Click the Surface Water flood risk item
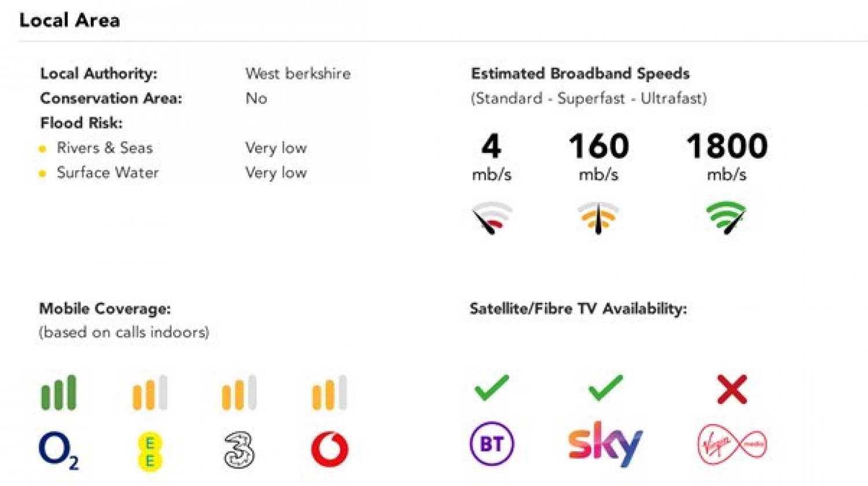This screenshot has width=868, height=486. coord(108,173)
